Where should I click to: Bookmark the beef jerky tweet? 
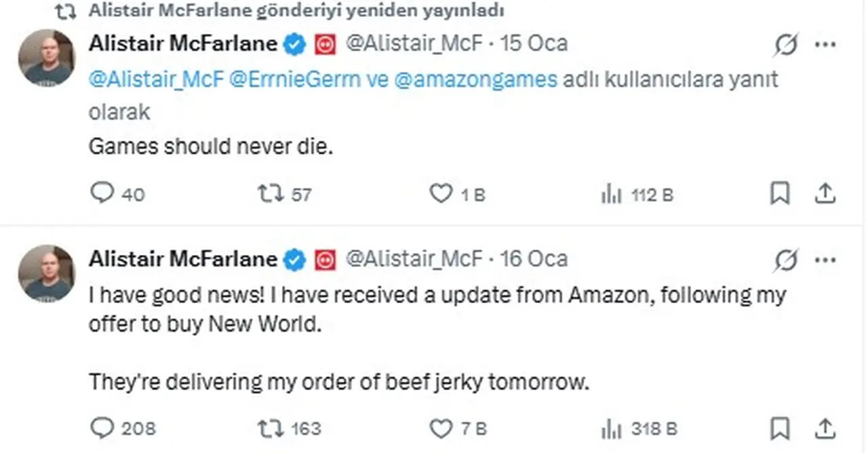coord(780,428)
